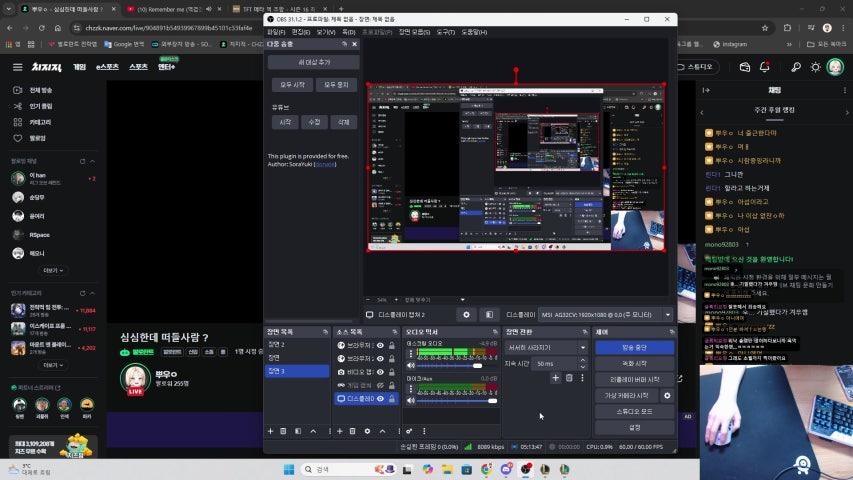The image size is (853, 480).
Task: Click the virtual camera settings gear icon
Action: (x=667, y=395)
